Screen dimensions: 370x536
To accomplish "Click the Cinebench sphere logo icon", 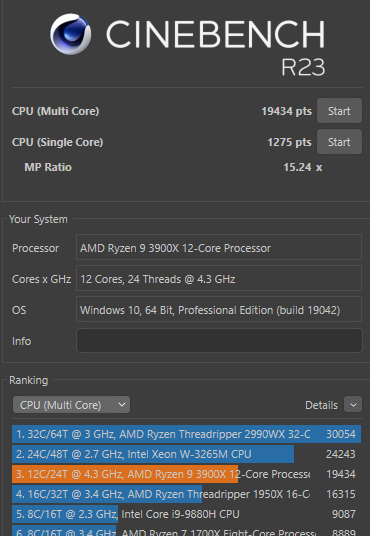I will (70, 34).
